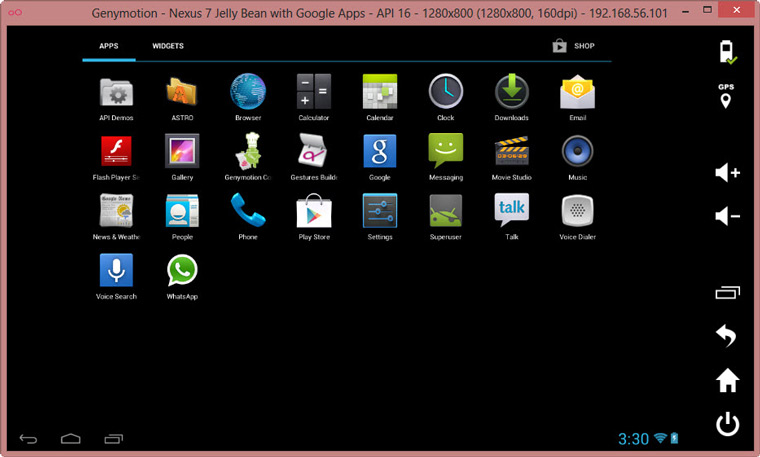Open the Calendar app
The height and width of the screenshot is (457, 760).
coord(380,98)
